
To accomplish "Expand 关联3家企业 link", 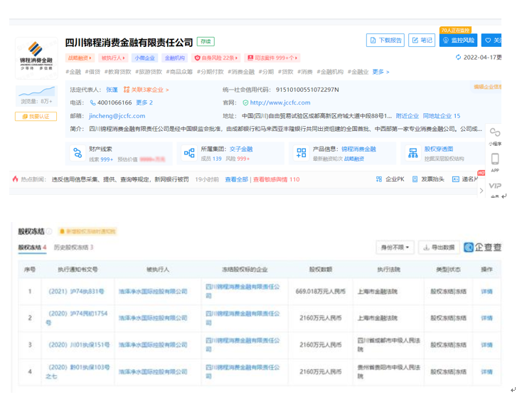I will (147, 90).
